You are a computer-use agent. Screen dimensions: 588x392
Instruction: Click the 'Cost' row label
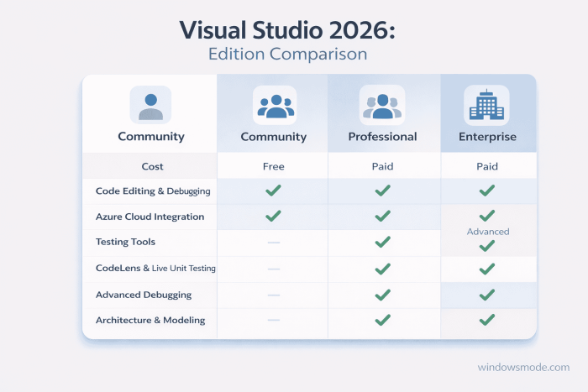click(x=152, y=166)
